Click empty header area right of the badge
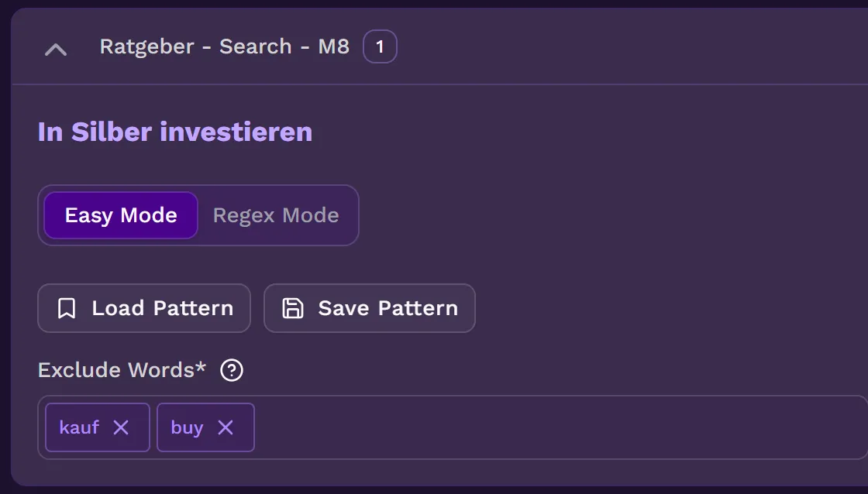This screenshot has width=868, height=494. 620,47
